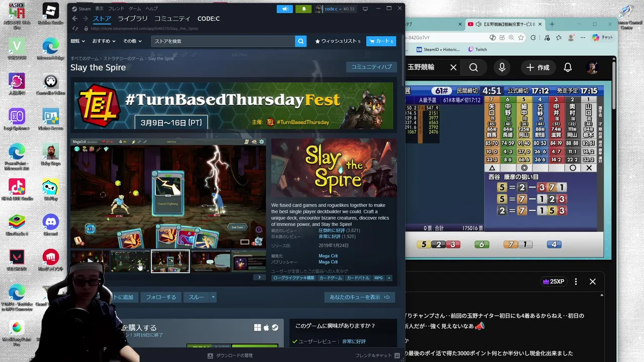Switch to コミュニティ tab
The image size is (644, 362).
pyautogui.click(x=172, y=19)
